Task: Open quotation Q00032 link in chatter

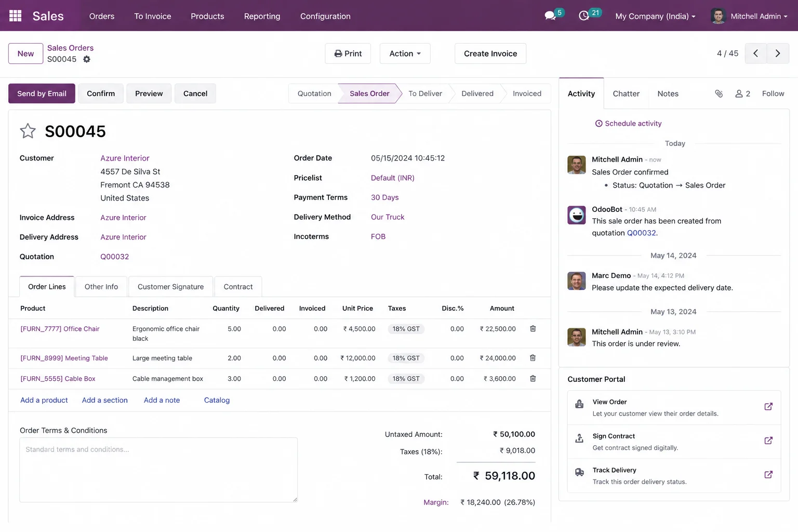Action: point(642,233)
